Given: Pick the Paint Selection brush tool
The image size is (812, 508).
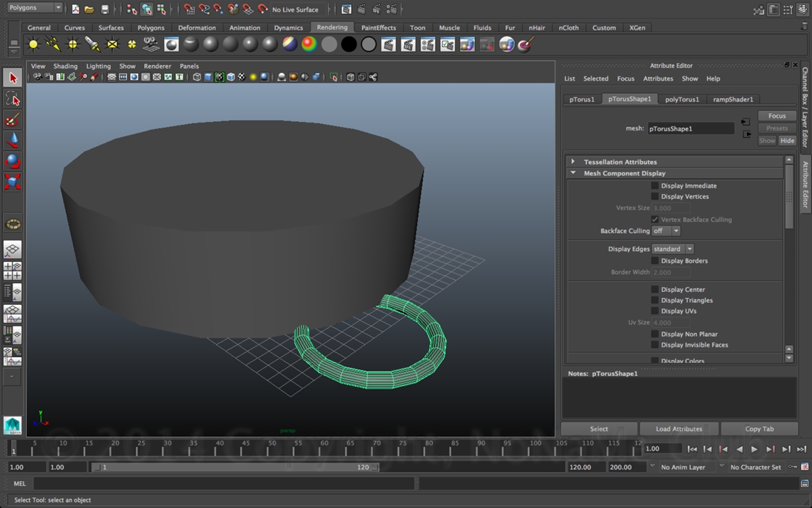Looking at the screenshot, I should (x=13, y=120).
